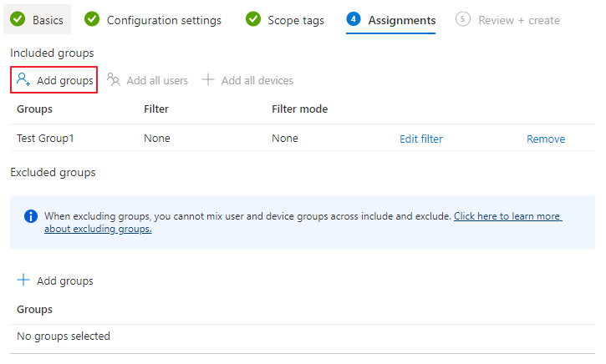
Task: Open Edit filter for Test Group1
Action: [x=421, y=139]
